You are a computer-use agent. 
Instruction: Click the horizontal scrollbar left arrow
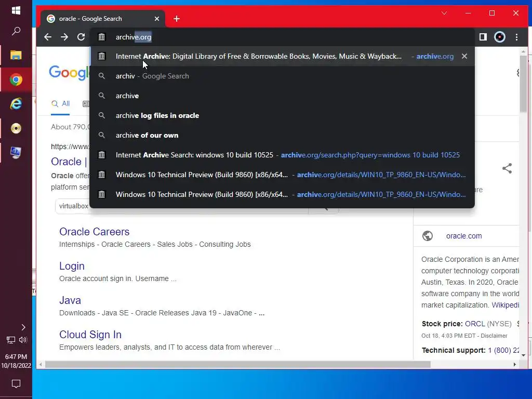[41, 364]
